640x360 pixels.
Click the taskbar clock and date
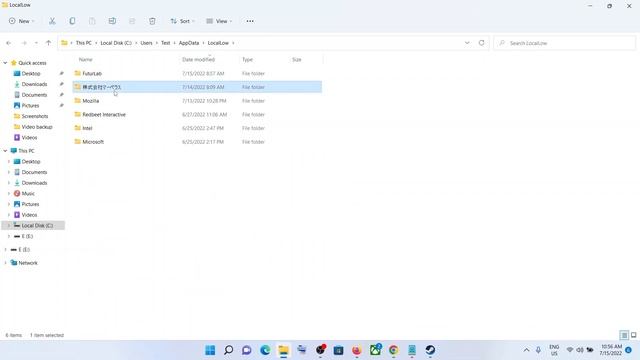click(x=611, y=350)
